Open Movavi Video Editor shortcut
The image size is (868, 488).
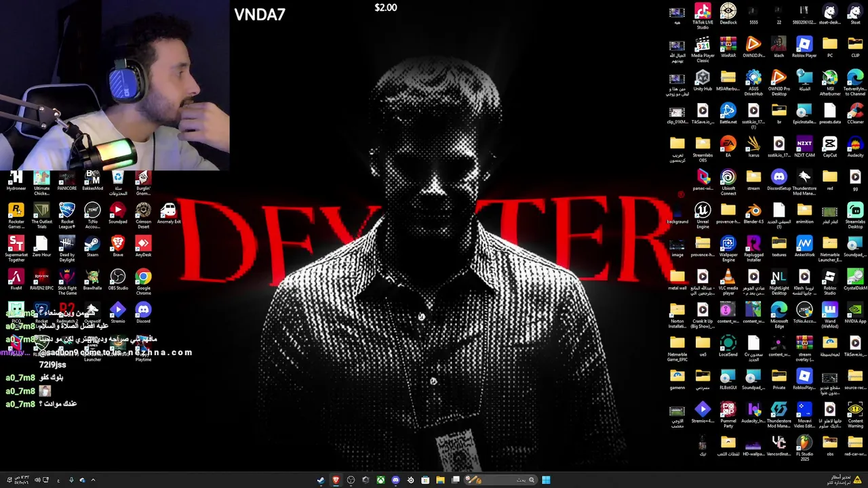click(804, 415)
